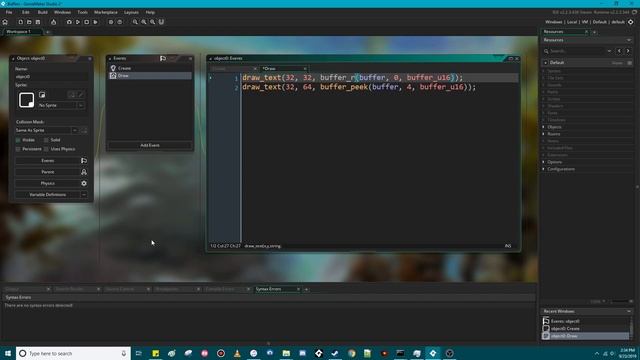This screenshot has width=640, height=360.
Task: Click the flag icon in Events header
Action: tap(163, 58)
